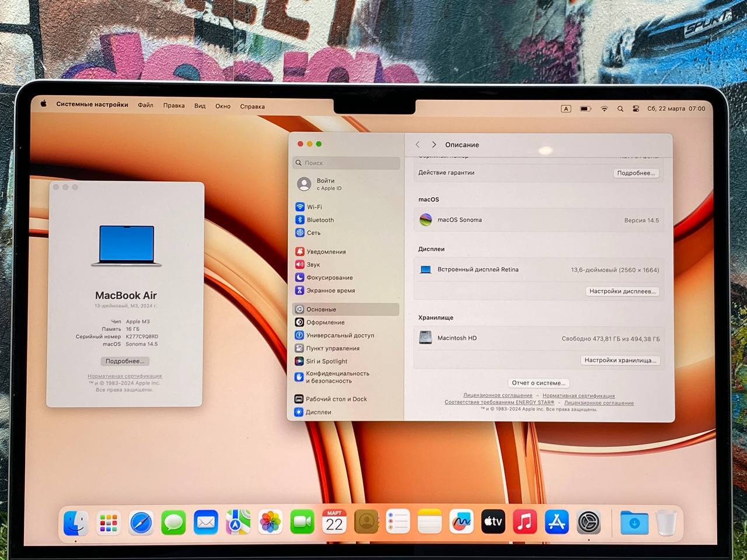The image size is (747, 560).
Task: Go back using the left chevron
Action: tap(418, 145)
